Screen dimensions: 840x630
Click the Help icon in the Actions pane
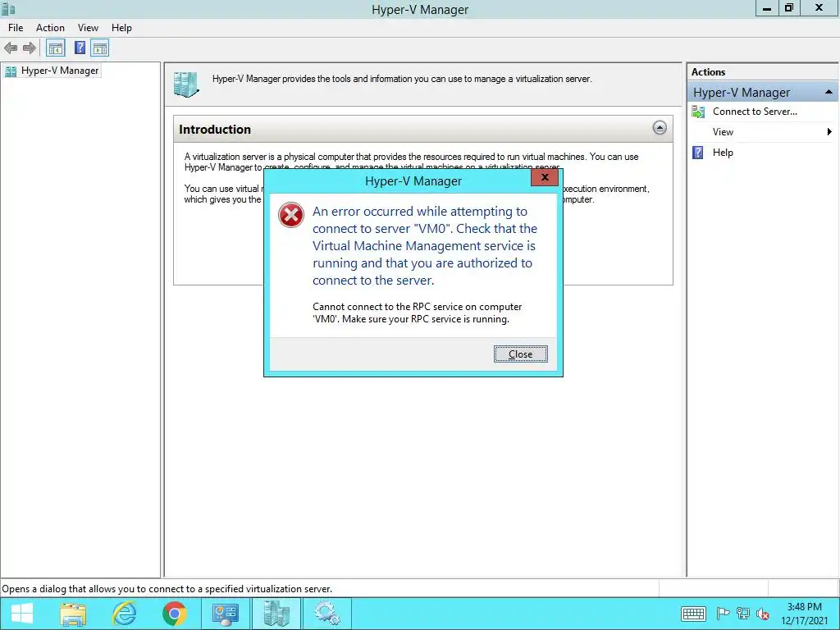[697, 153]
